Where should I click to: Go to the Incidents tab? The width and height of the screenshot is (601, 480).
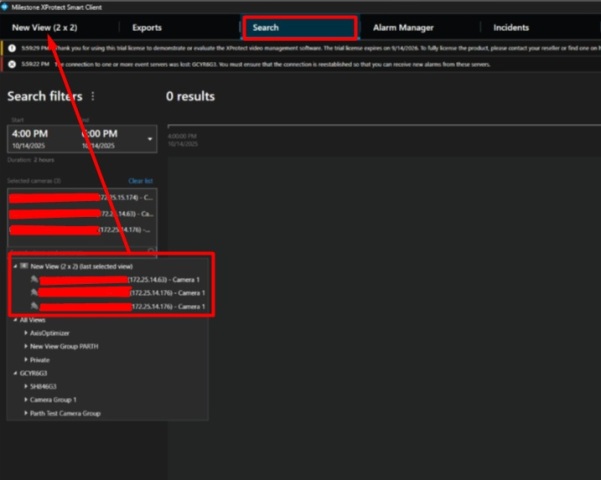click(510, 28)
